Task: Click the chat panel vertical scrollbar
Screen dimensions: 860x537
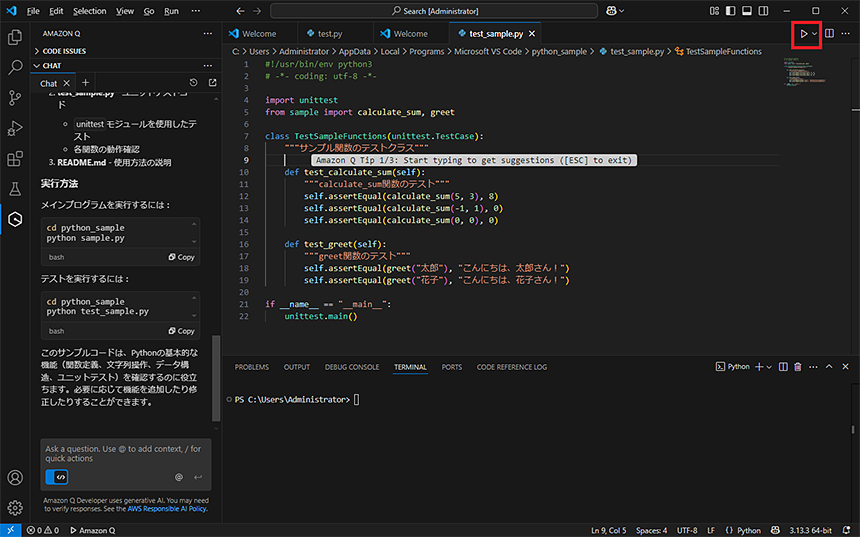Action: tap(216, 377)
